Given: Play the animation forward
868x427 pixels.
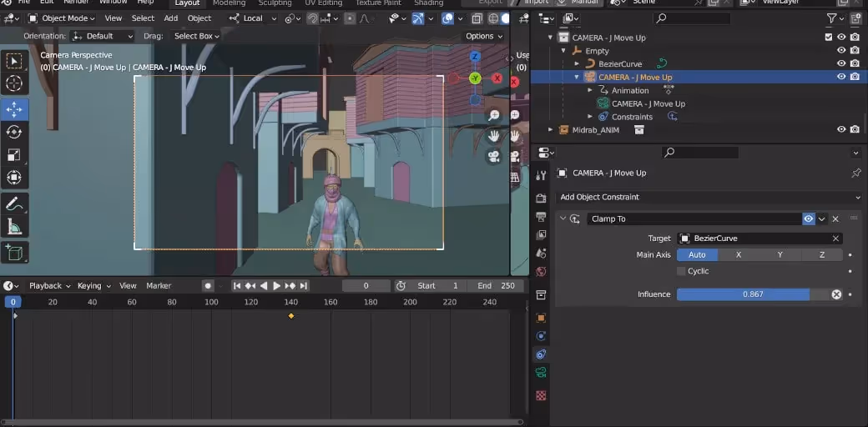Looking at the screenshot, I should [277, 286].
